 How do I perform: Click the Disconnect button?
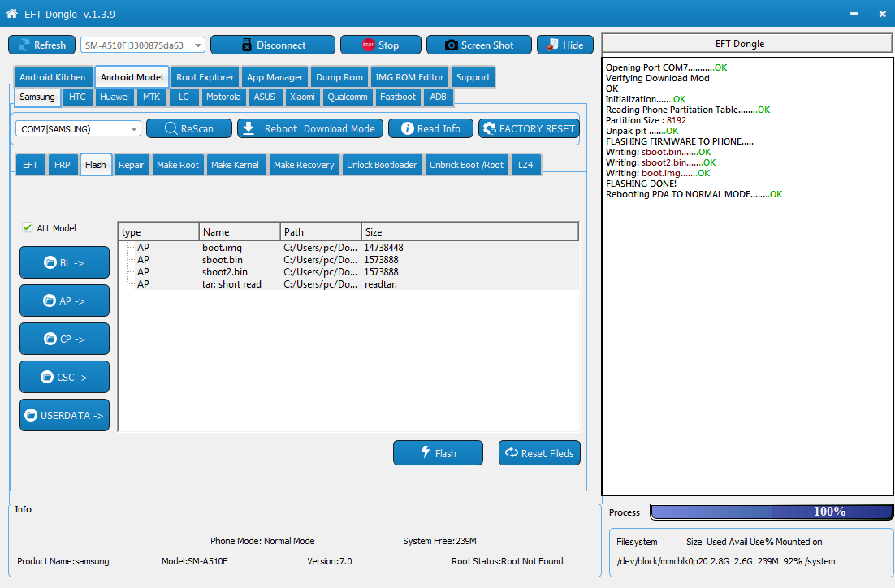(x=273, y=45)
